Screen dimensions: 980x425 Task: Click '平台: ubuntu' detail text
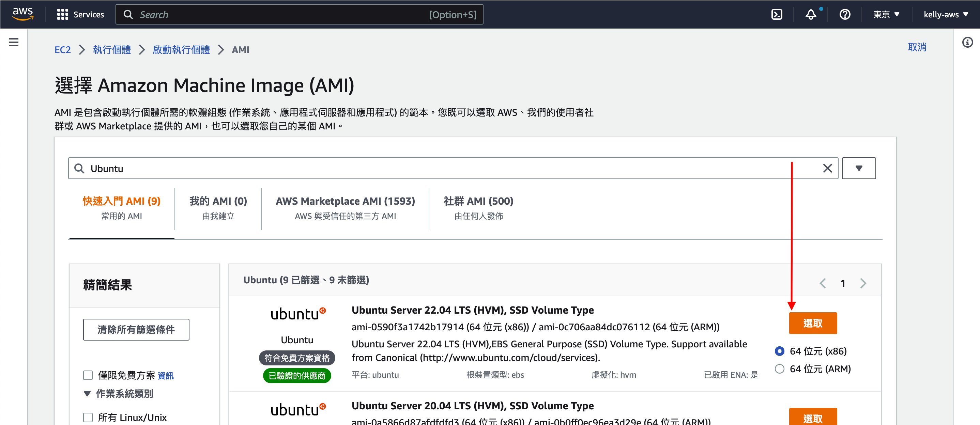(x=375, y=375)
